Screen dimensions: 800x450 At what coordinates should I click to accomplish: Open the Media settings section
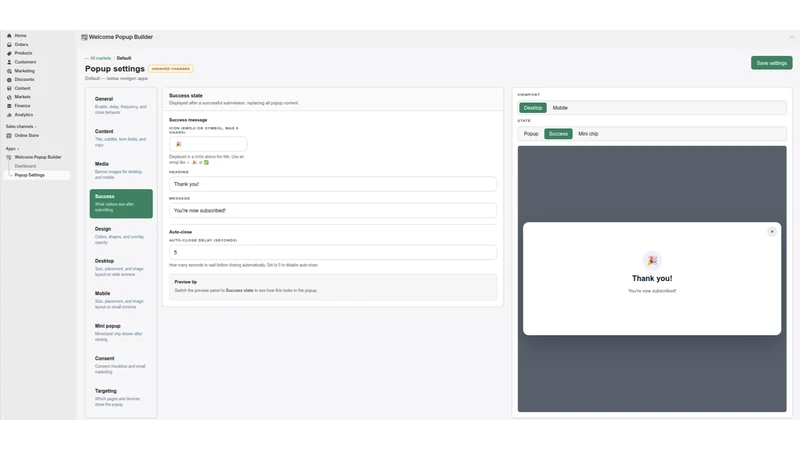tap(121, 171)
